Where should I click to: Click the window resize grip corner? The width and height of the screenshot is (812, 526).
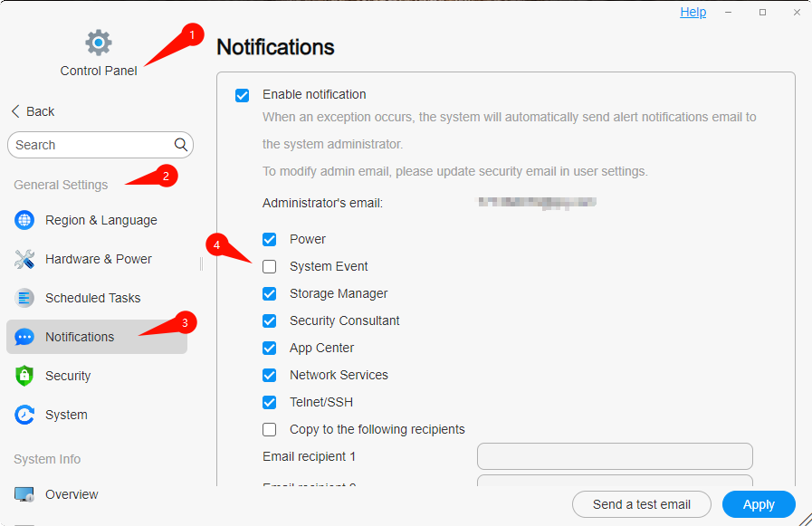806,520
